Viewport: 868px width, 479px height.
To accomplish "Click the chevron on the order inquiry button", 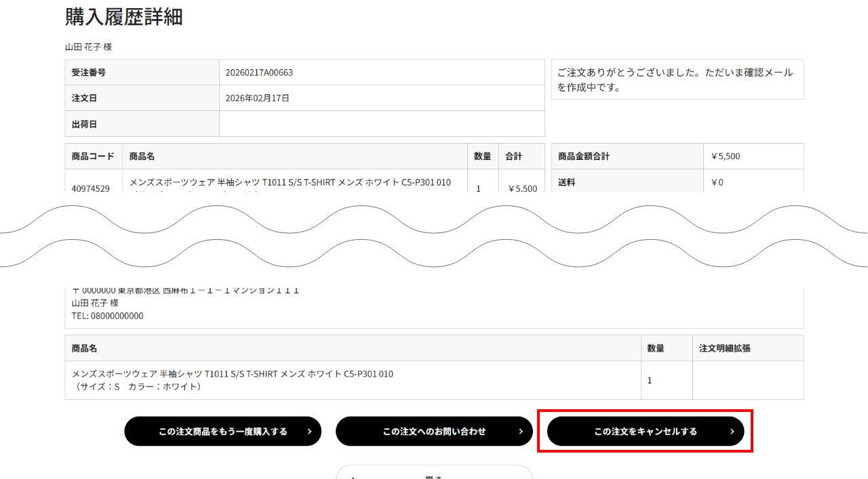I will tap(521, 432).
